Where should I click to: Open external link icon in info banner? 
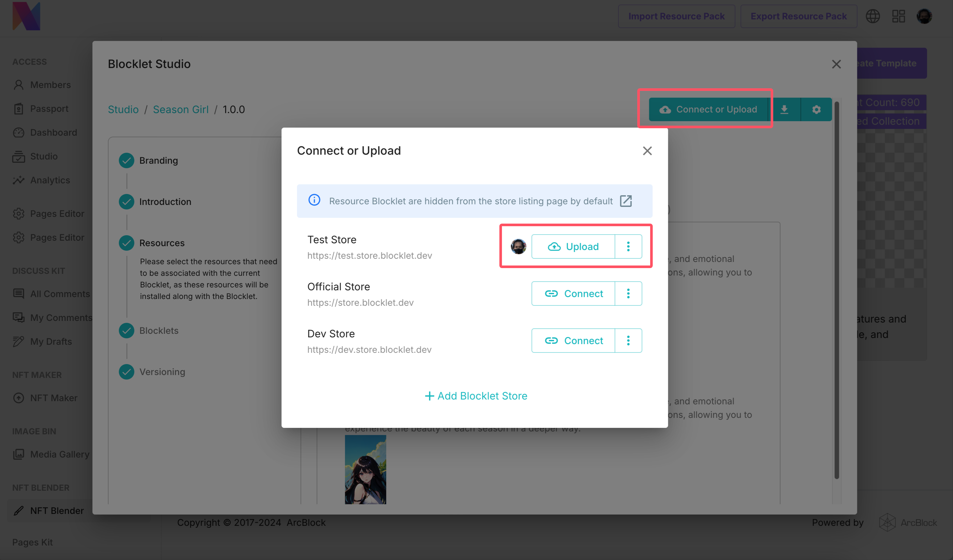625,201
